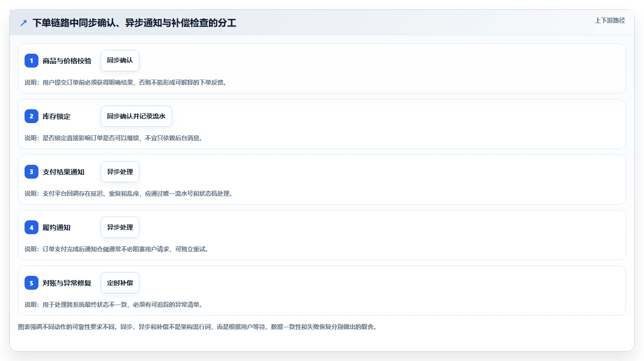Click the arrow icon beside the chart title
This screenshot has height=361, width=644.
tap(24, 23)
